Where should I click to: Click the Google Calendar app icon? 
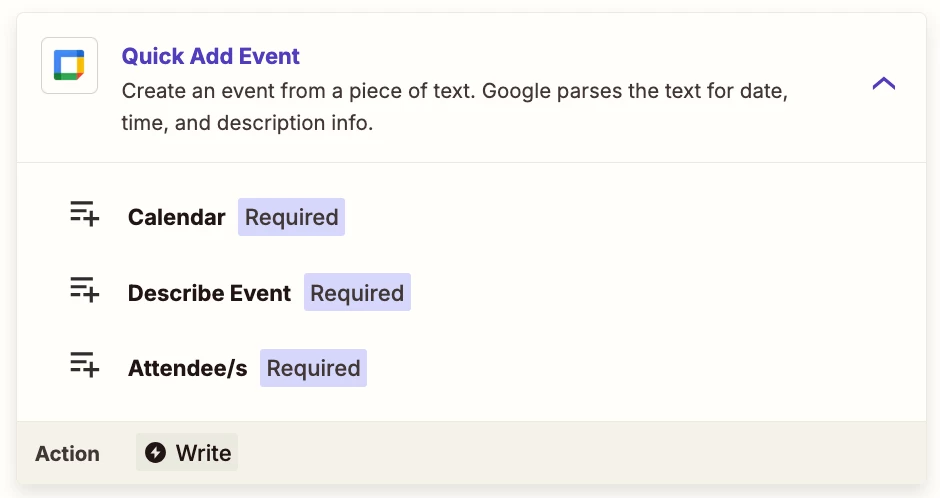point(70,65)
